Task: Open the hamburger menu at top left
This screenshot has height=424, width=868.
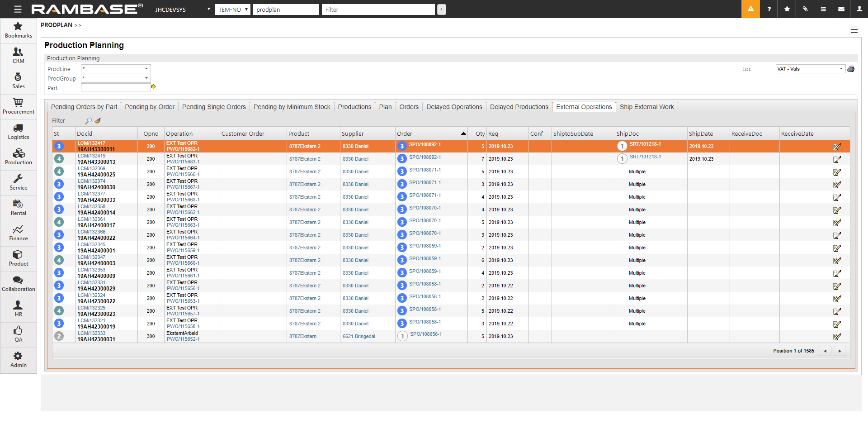Action: click(18, 9)
